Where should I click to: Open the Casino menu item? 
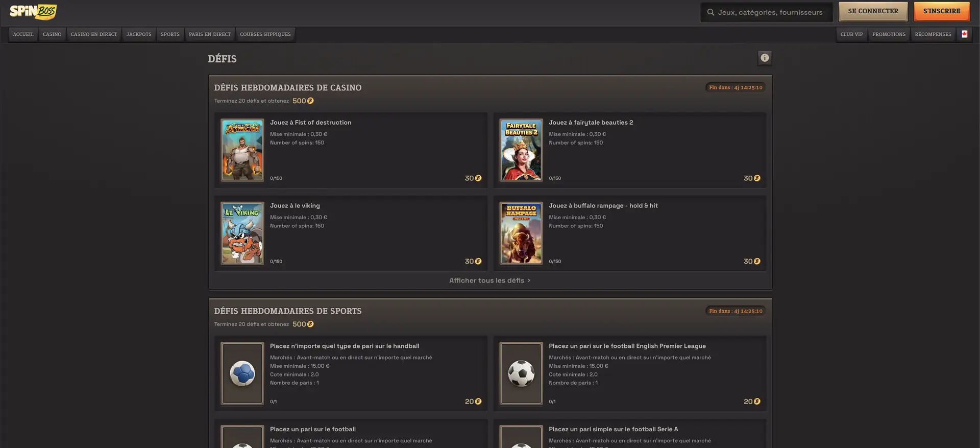pyautogui.click(x=52, y=35)
